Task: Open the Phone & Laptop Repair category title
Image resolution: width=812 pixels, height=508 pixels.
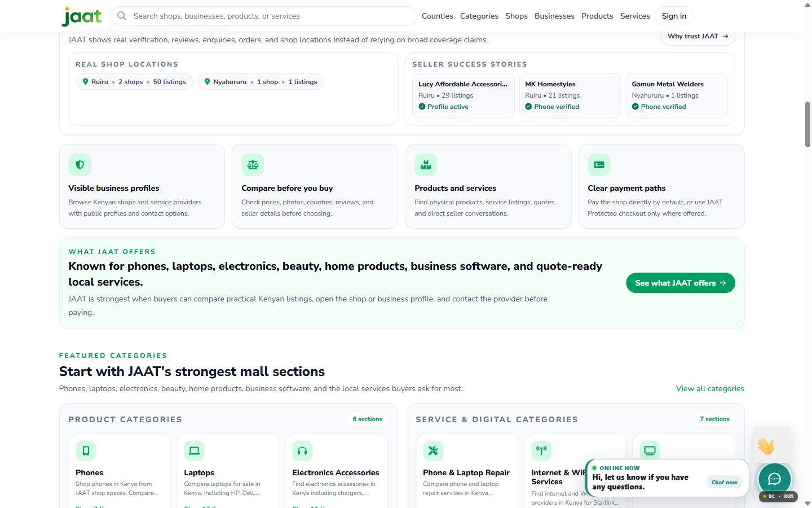Action: (466, 472)
